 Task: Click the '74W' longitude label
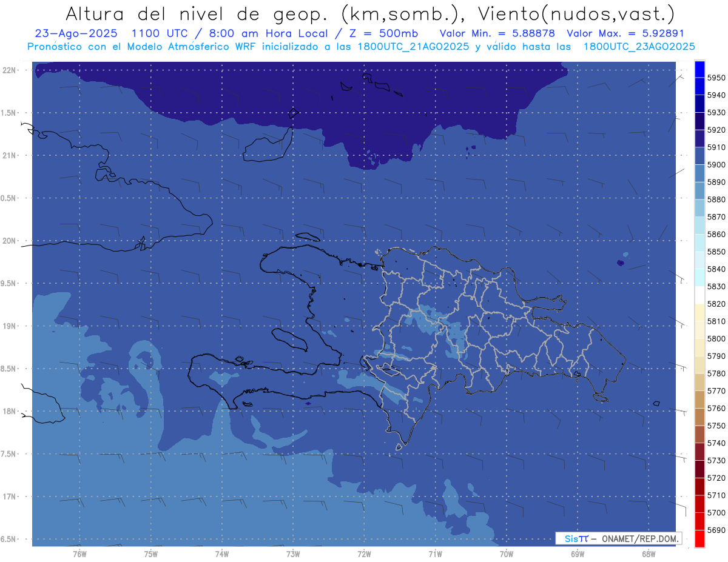[x=221, y=554]
